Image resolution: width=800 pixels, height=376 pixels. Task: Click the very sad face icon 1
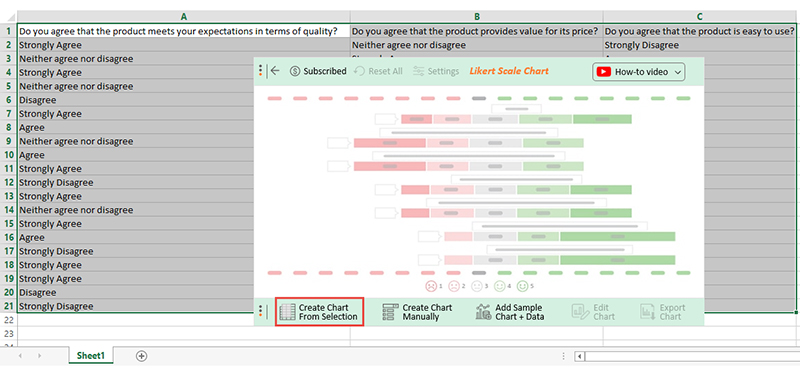(x=431, y=286)
